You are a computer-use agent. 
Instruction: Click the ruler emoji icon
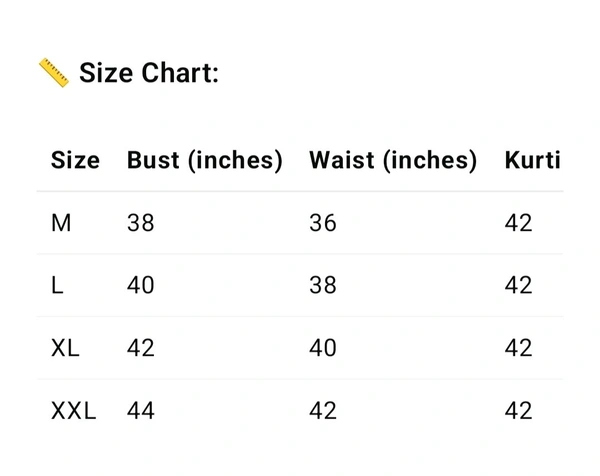point(53,72)
